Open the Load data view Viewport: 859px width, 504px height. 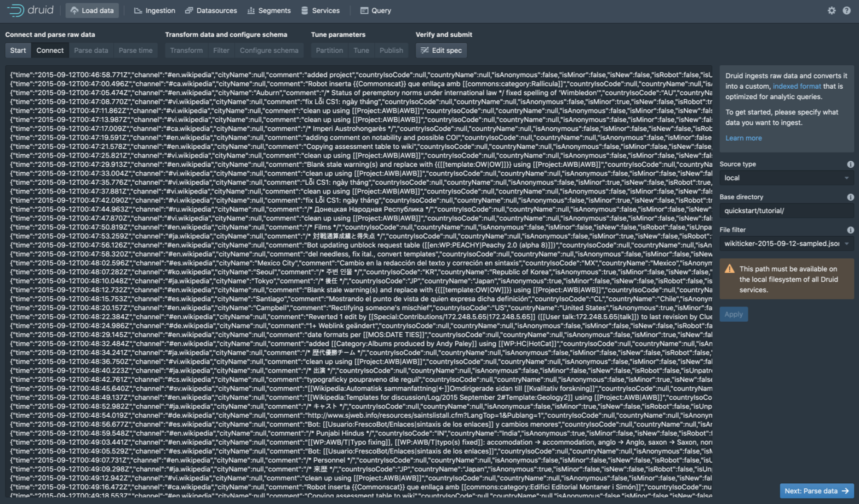[92, 11]
